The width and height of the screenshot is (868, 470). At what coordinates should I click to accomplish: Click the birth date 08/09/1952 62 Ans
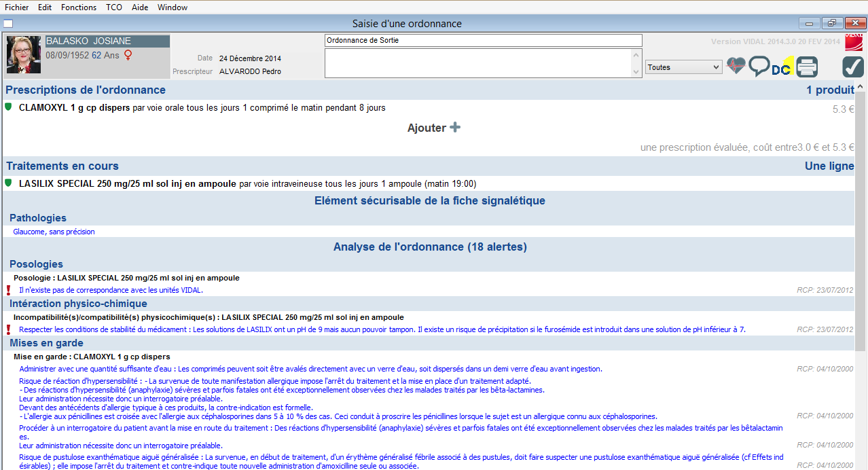(82, 55)
